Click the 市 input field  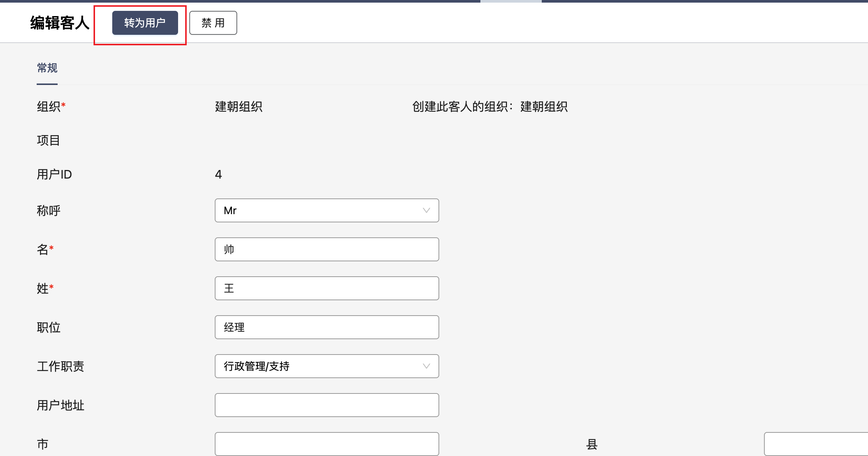pos(326,444)
